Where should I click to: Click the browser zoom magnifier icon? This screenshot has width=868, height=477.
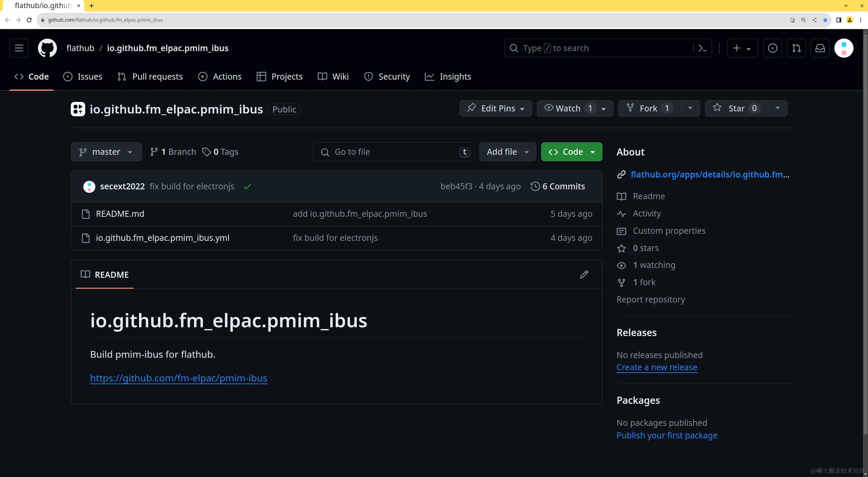click(804, 20)
